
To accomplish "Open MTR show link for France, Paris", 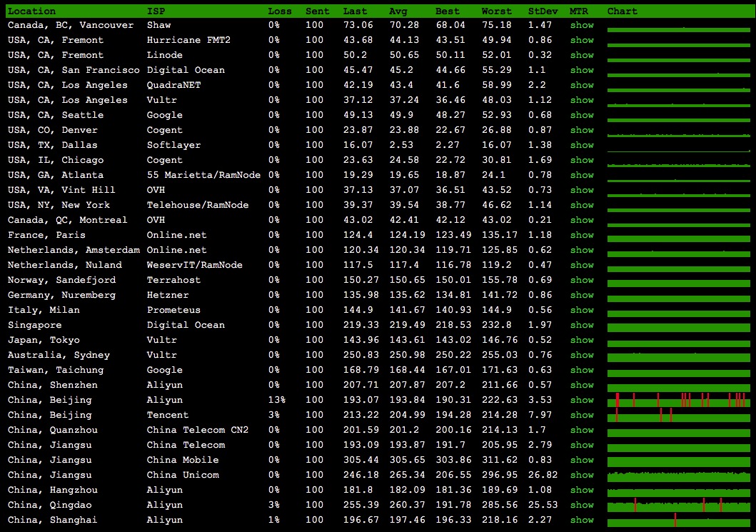I will (582, 235).
